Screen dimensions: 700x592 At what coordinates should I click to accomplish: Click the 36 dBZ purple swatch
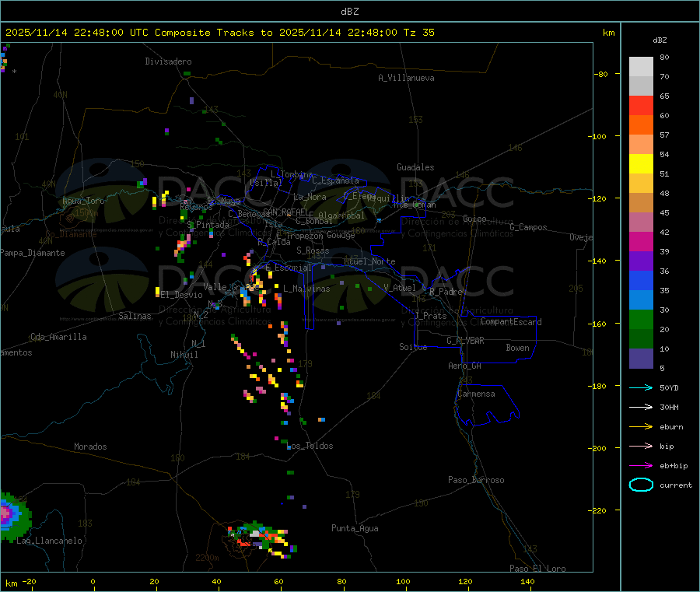(x=641, y=261)
